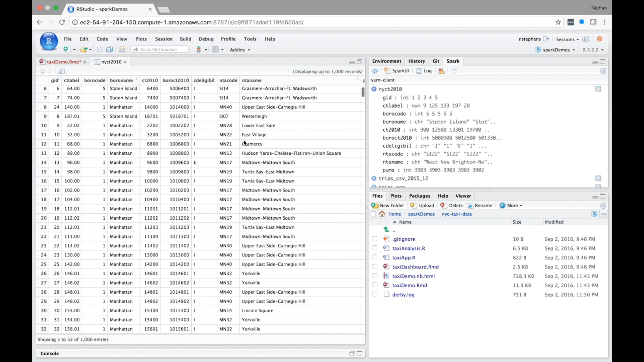This screenshot has width=644, height=362.
Task: Open taxiDashboard.Rmd file link
Action: tap(415, 267)
